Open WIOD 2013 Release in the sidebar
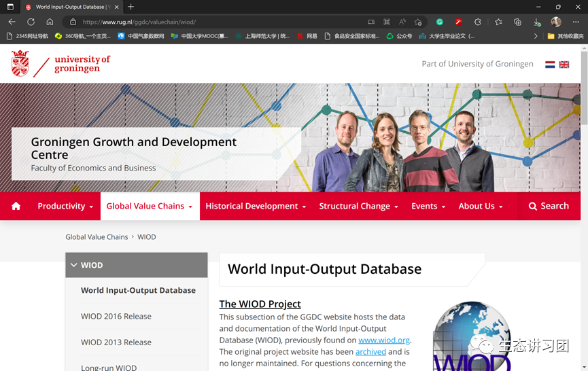588x371 pixels. pos(116,342)
